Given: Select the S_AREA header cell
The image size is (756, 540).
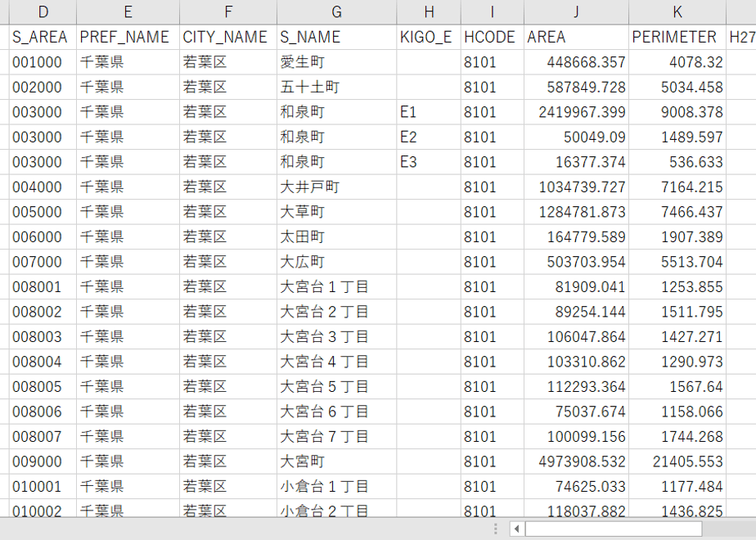Looking at the screenshot, I should pyautogui.click(x=43, y=37).
